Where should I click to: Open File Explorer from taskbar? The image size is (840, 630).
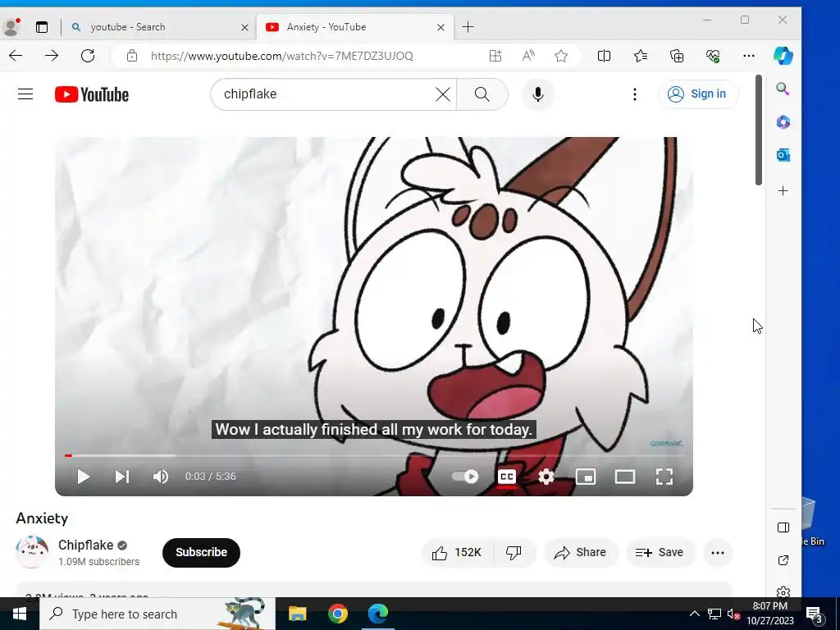pyautogui.click(x=297, y=614)
